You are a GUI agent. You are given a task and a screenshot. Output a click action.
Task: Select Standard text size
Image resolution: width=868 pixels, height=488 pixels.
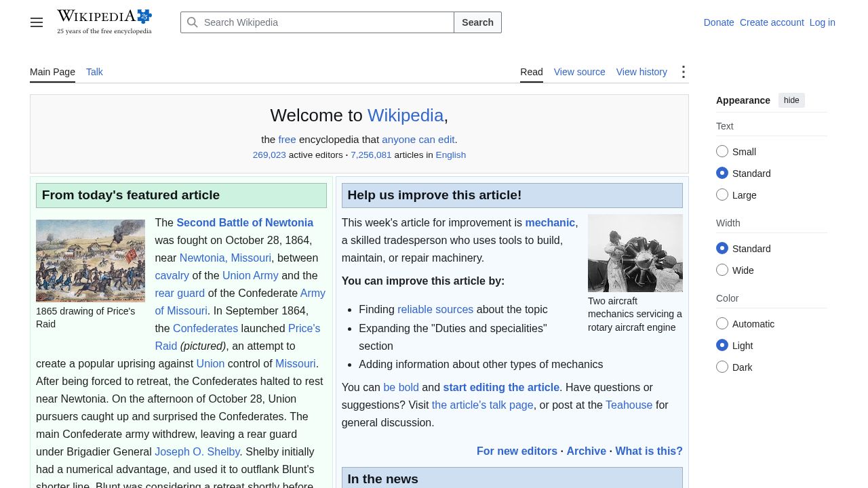coord(722,174)
